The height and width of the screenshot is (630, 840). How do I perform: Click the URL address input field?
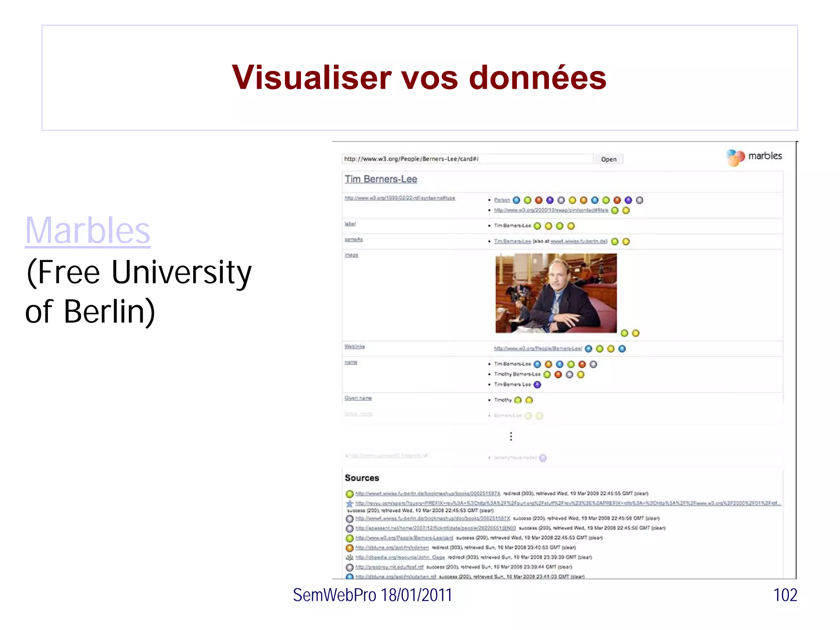point(467,159)
